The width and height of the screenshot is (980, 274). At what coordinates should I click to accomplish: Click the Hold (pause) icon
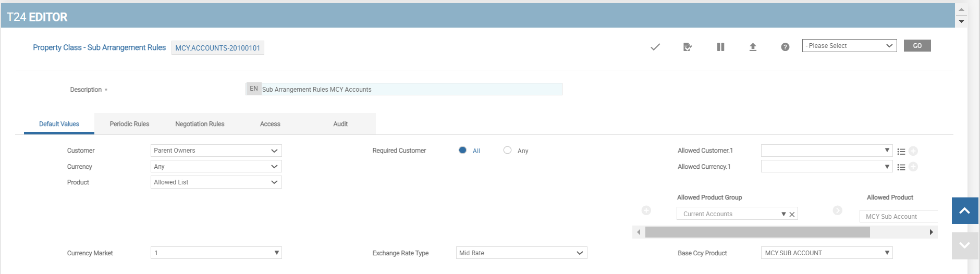click(x=720, y=47)
